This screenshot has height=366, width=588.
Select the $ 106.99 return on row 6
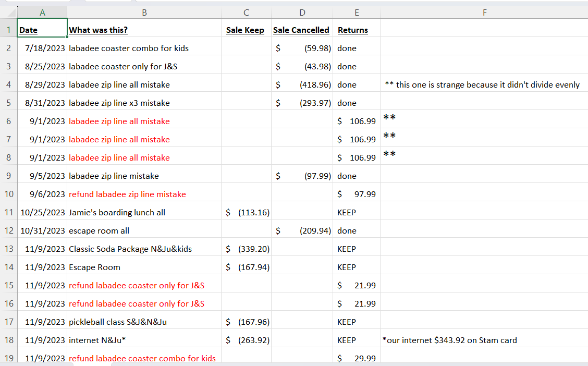(x=357, y=121)
